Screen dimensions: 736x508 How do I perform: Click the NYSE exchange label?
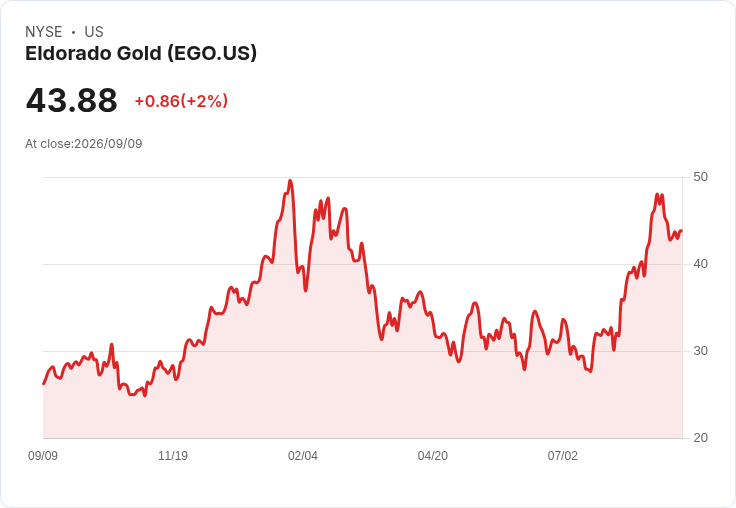44,32
